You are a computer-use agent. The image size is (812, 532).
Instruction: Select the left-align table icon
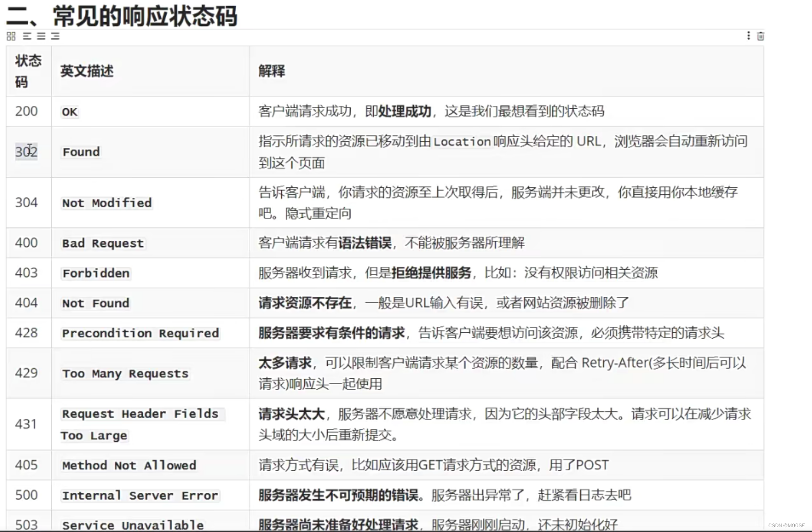coord(28,36)
